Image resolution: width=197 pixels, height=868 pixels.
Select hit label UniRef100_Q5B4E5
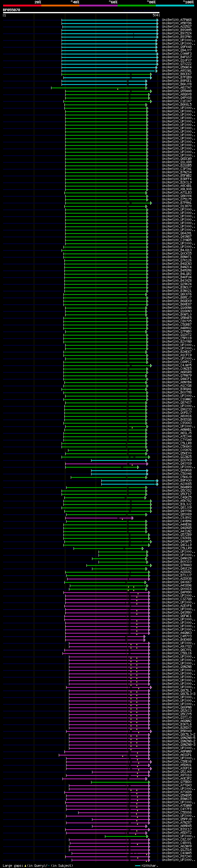[177, 318]
